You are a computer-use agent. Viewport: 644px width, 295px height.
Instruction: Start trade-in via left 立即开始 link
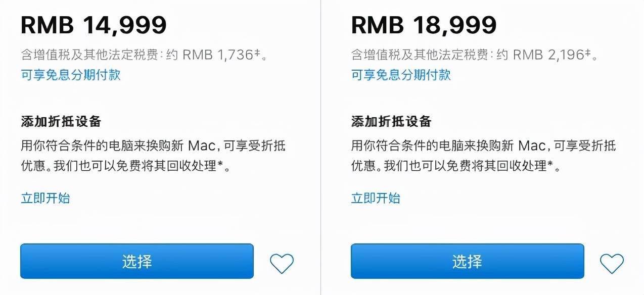click(x=45, y=198)
